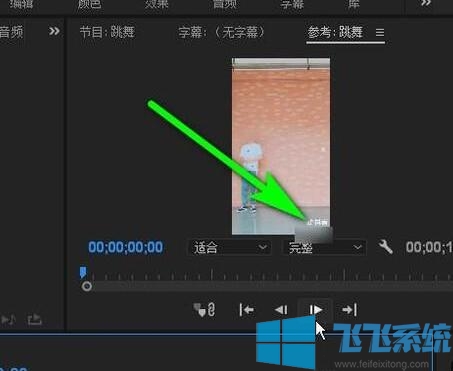This screenshot has width=453, height=371.
Task: Switch to the 节目: 跳舞 tab
Action: point(107,32)
